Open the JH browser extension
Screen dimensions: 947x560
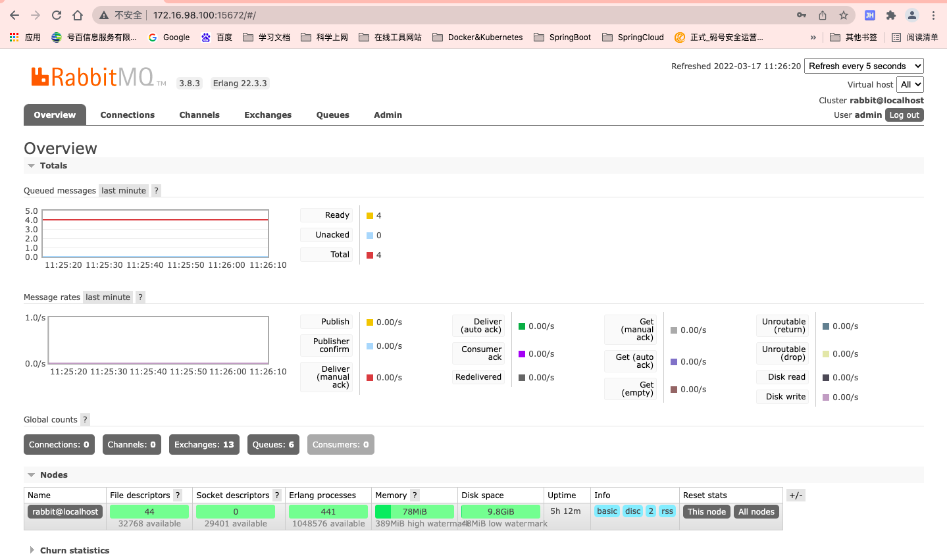870,15
